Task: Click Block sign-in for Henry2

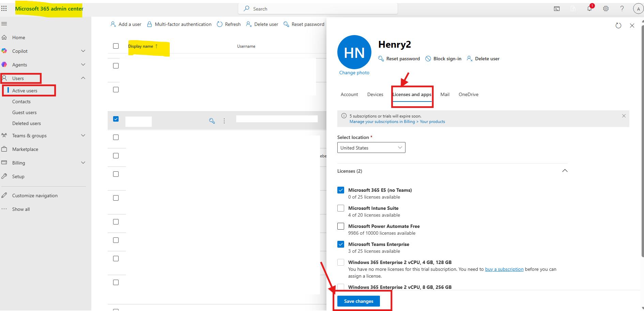Action: pyautogui.click(x=443, y=59)
